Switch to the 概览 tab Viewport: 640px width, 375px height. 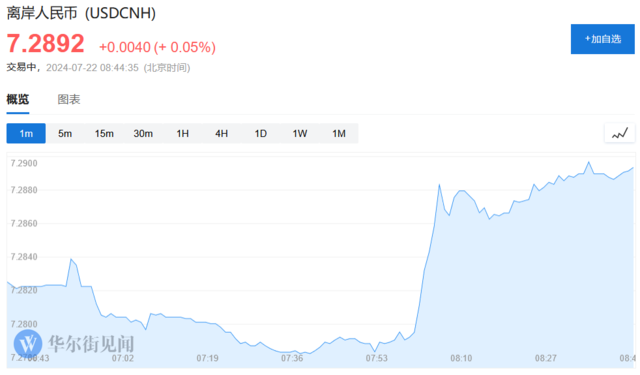18,99
